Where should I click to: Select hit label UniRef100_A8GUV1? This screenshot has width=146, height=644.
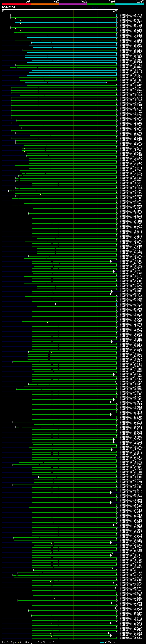131,314
